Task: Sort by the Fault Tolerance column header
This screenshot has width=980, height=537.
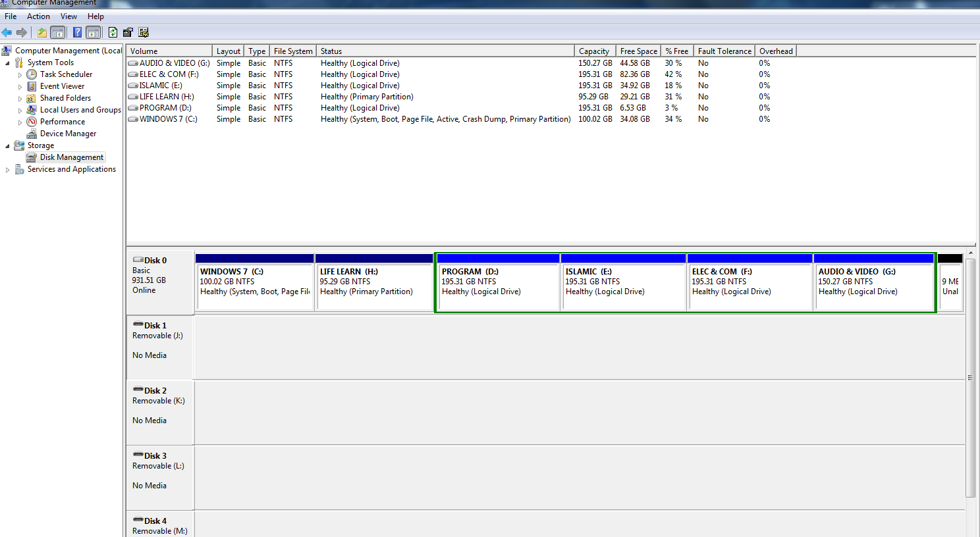Action: (x=724, y=51)
